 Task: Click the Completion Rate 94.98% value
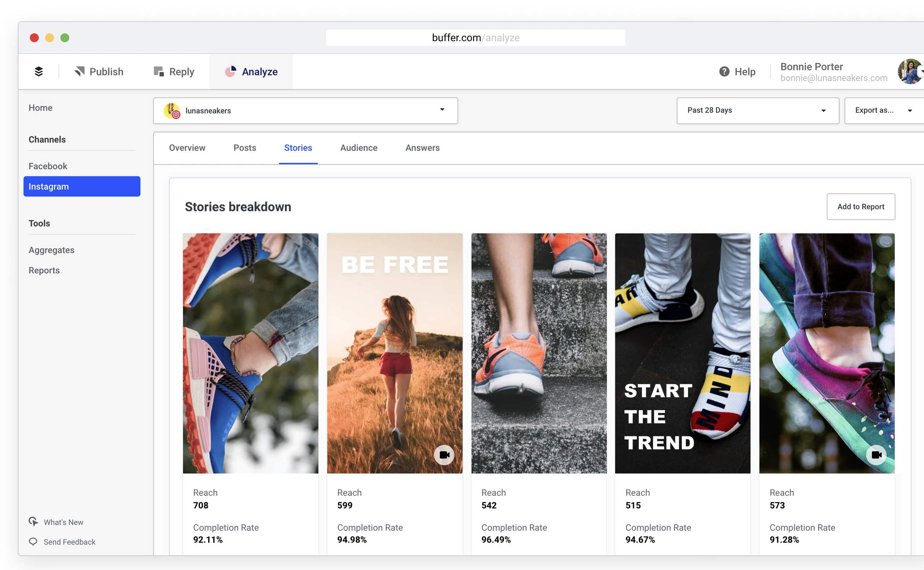pyautogui.click(x=352, y=539)
